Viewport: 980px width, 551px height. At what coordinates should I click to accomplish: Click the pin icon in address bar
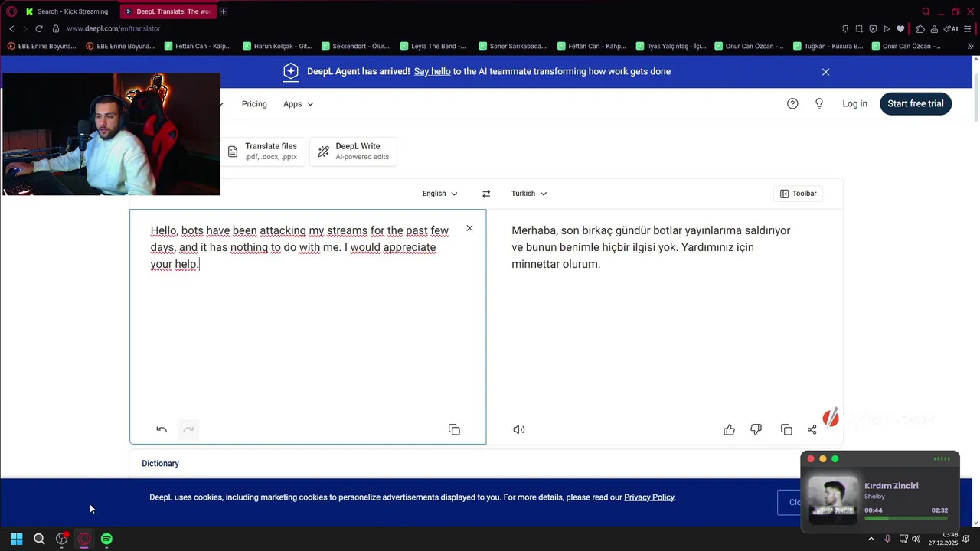pos(845,28)
